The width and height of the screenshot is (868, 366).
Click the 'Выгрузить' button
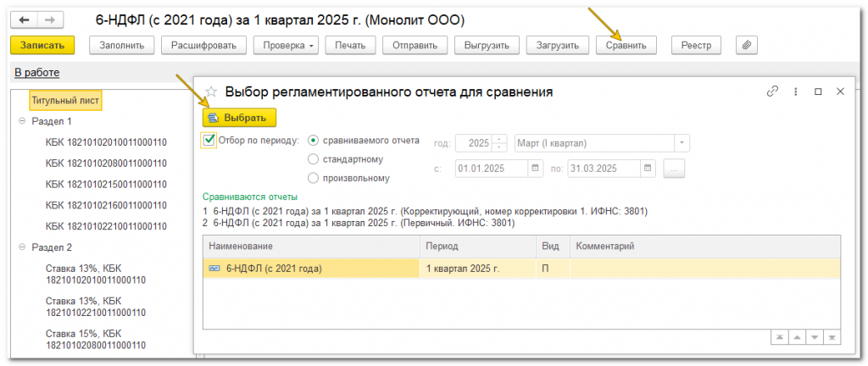click(487, 46)
